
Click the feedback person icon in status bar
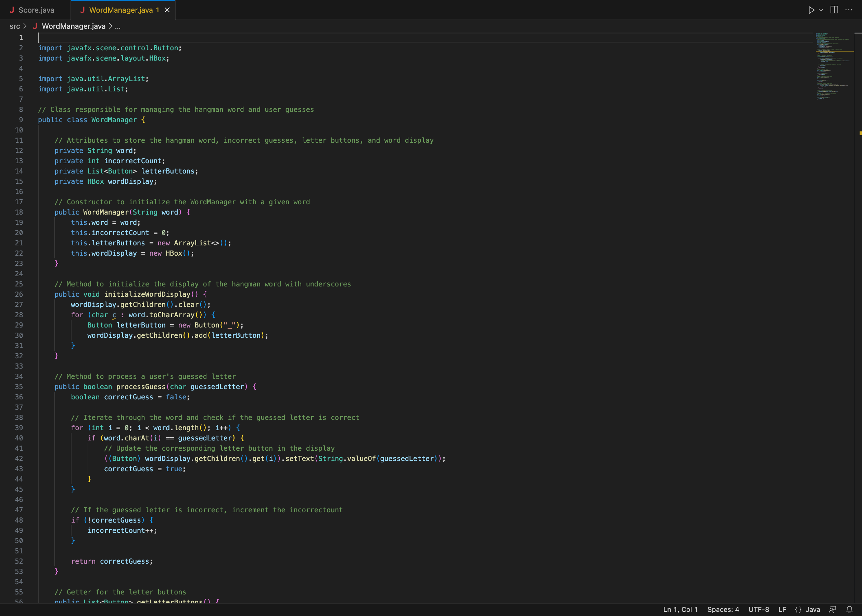point(833,609)
